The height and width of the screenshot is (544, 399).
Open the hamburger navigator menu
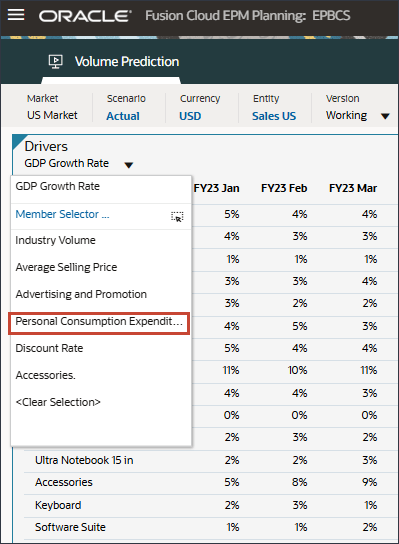16,15
